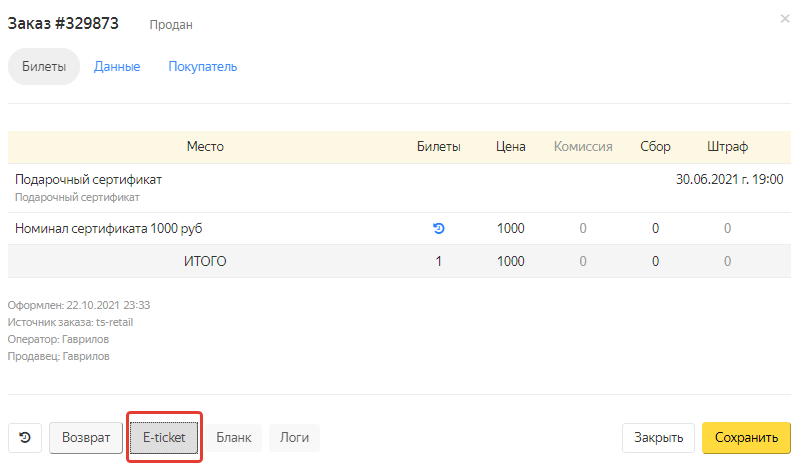Click the Штраф column header
The height and width of the screenshot is (465, 801).
(727, 147)
